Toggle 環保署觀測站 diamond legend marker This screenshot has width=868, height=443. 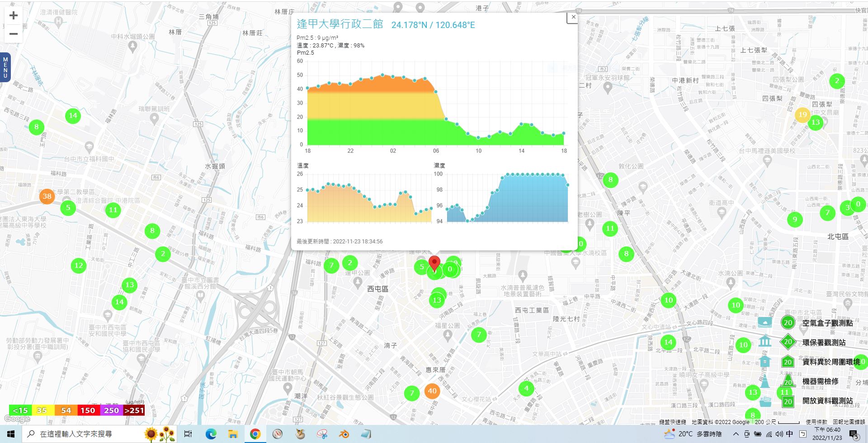point(788,342)
